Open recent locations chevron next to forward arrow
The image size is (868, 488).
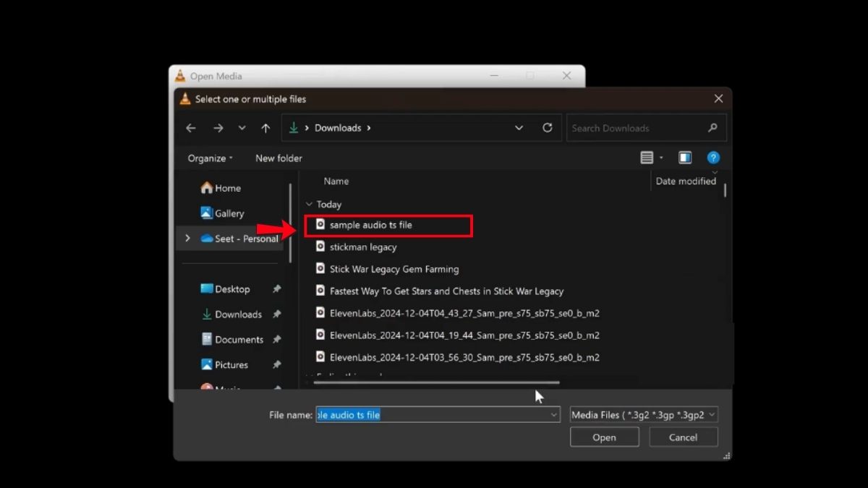pos(242,128)
